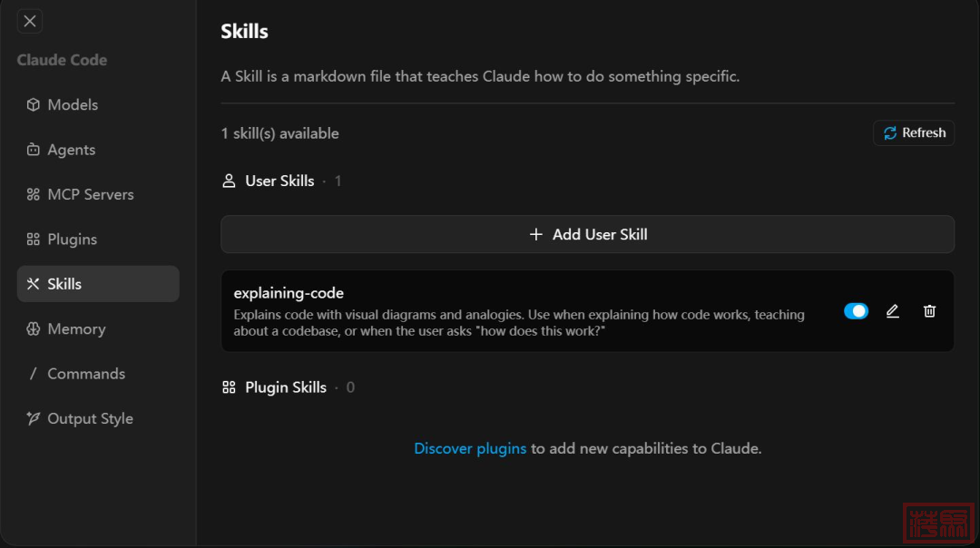Close the settings panel with X

click(x=30, y=21)
